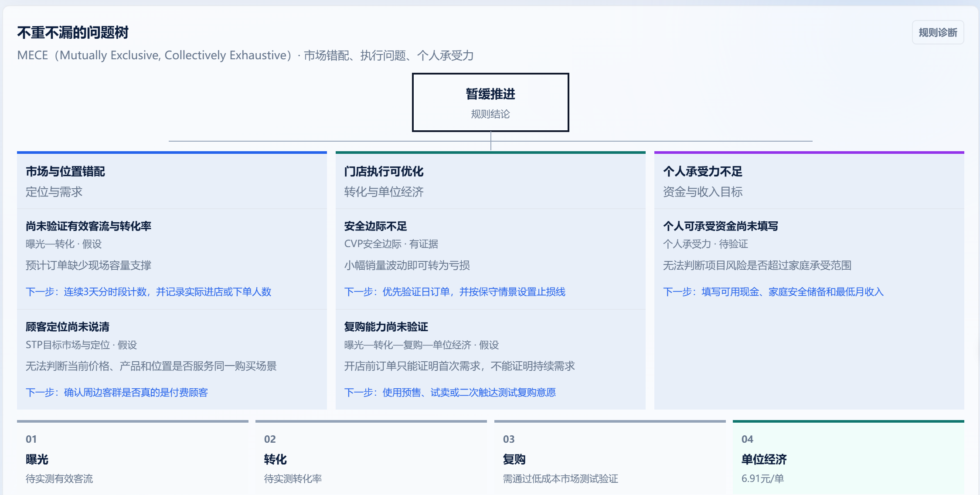Click text 开店前订单只能证明首次需求
Screen dimensions: 980x495
pos(460,366)
